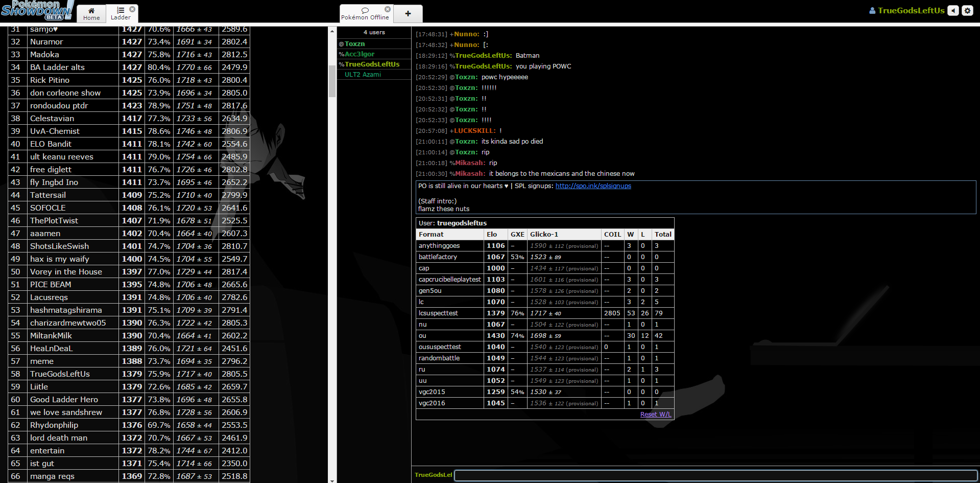Select ULT2 Azami in the user list

tap(363, 75)
